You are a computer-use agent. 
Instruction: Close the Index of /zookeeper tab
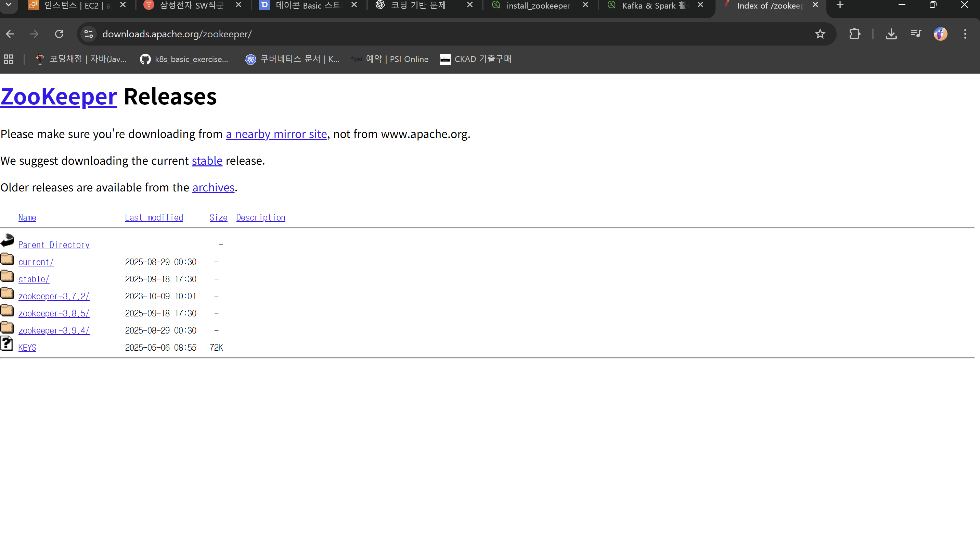815,5
